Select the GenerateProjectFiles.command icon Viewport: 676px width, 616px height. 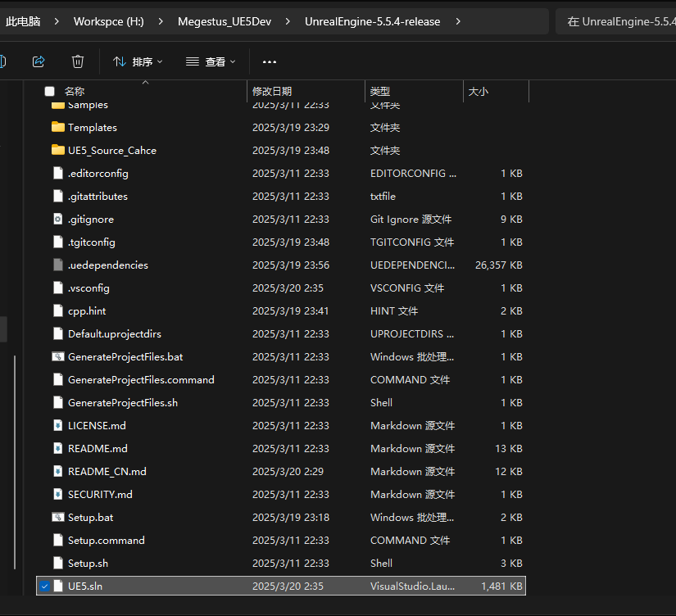click(58, 380)
